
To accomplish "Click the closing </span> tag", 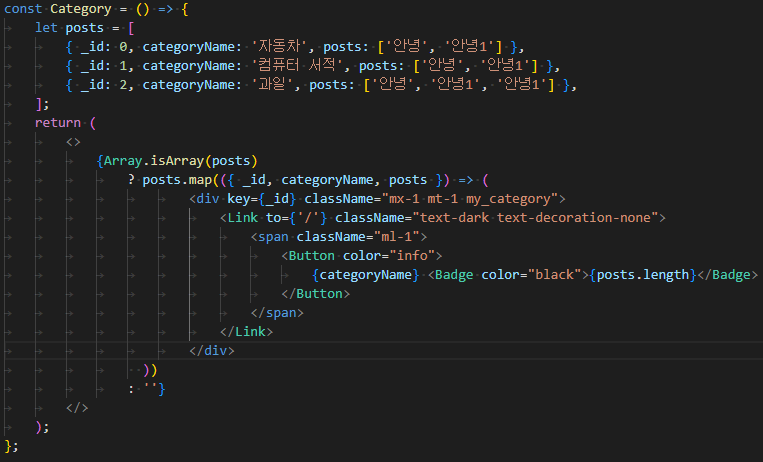I will [277, 313].
